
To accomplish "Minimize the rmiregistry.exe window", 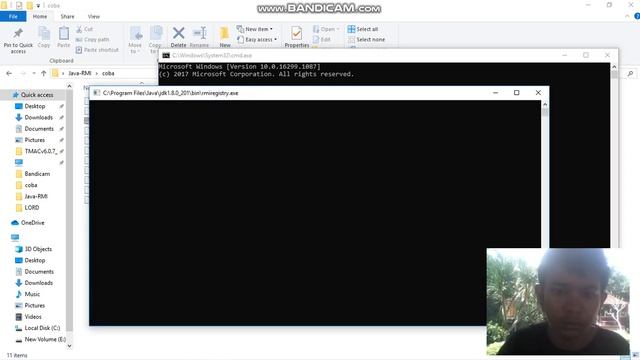I will coord(496,93).
